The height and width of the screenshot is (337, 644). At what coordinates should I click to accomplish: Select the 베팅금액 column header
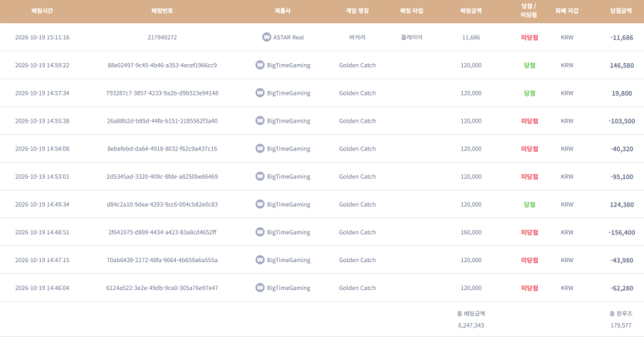click(x=471, y=11)
